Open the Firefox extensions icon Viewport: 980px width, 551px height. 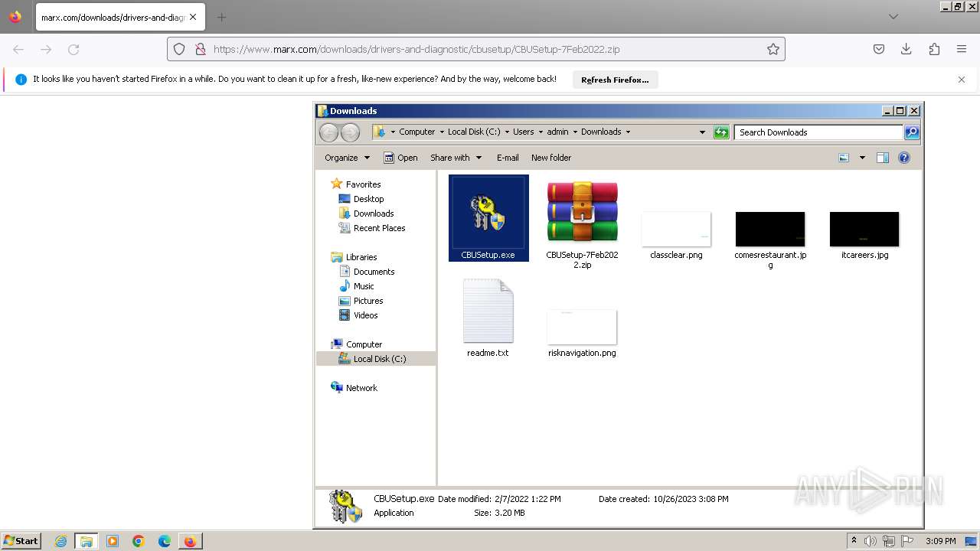[934, 49]
